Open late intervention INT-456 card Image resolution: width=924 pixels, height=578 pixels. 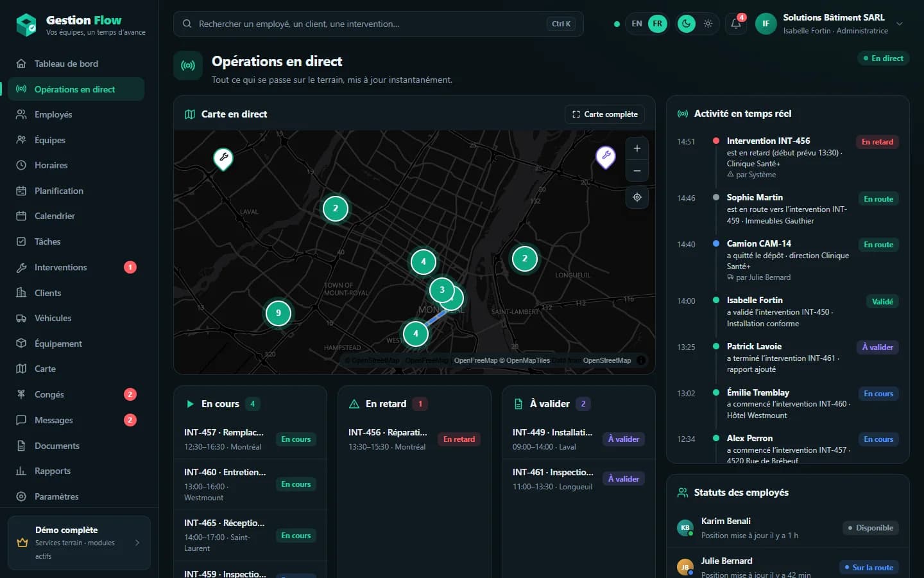[415, 439]
